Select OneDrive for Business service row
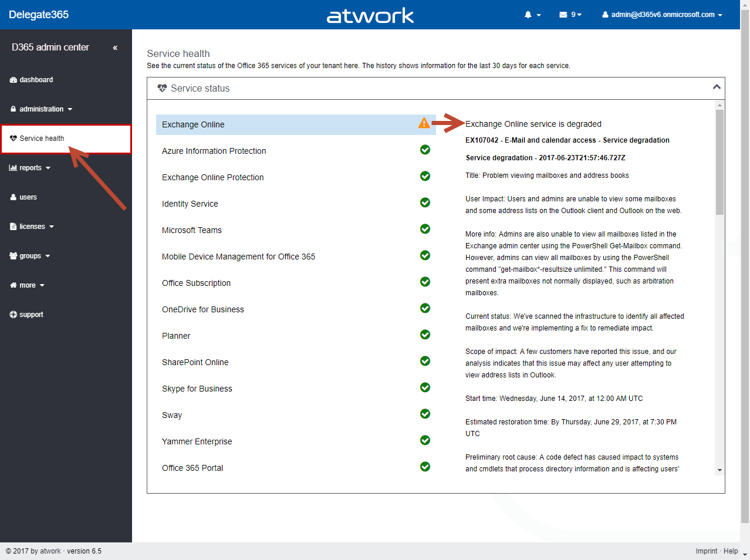This screenshot has height=560, width=750. pyautogui.click(x=203, y=309)
